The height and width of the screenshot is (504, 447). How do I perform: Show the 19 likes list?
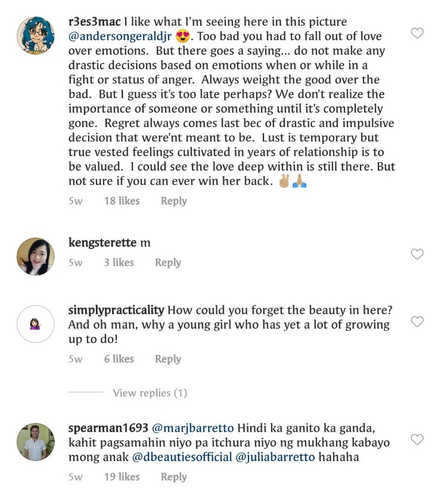point(122,477)
